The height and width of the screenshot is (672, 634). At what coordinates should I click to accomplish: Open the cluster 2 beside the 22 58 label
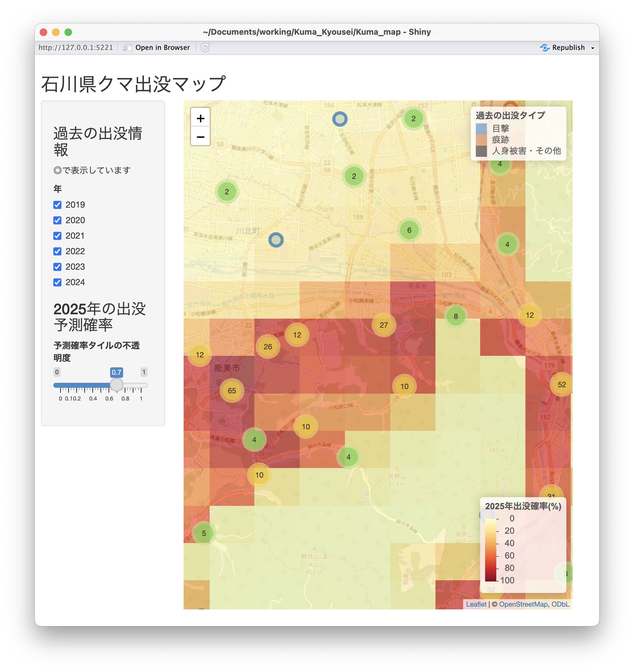354,176
